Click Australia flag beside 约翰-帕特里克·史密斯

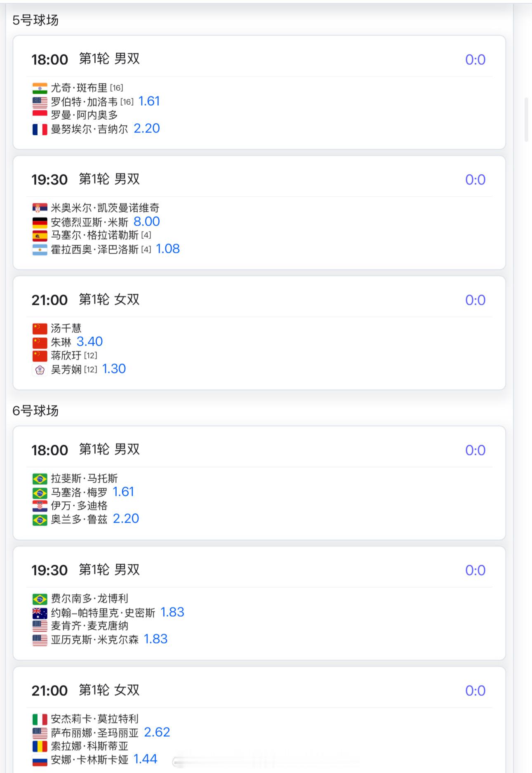pyautogui.click(x=40, y=613)
